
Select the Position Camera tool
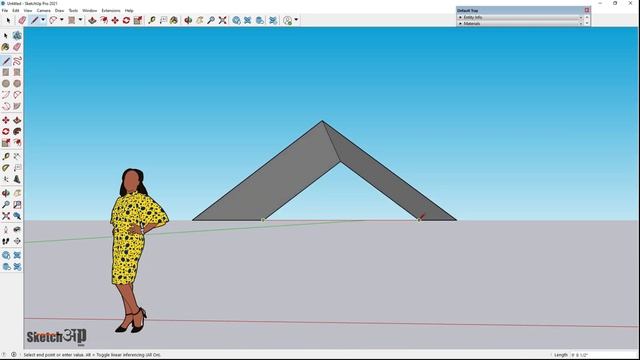pos(6,230)
